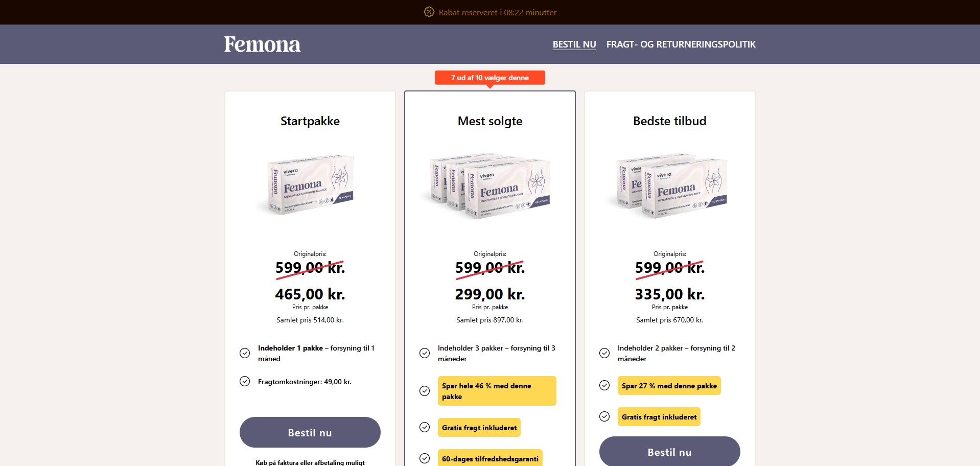The height and width of the screenshot is (466, 980).
Task: Click the yellow 'Gratis fragt inkluderet' label in Mest solgte
Action: coord(479,428)
